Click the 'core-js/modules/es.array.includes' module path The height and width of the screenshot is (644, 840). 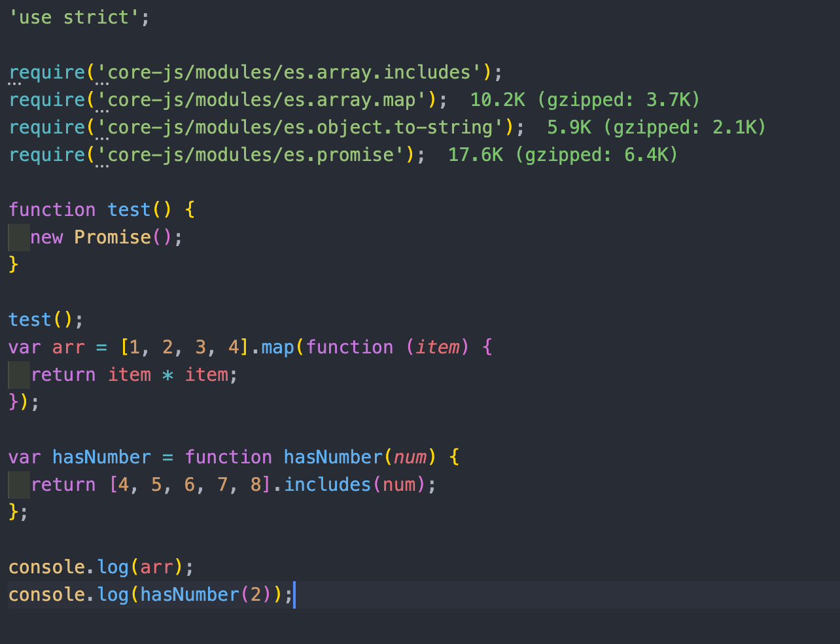pyautogui.click(x=289, y=72)
